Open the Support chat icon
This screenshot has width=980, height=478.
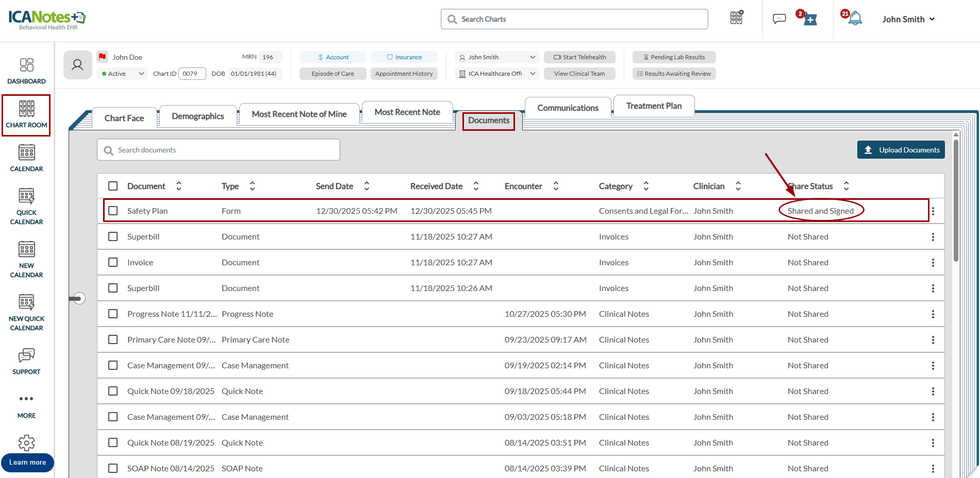point(26,361)
